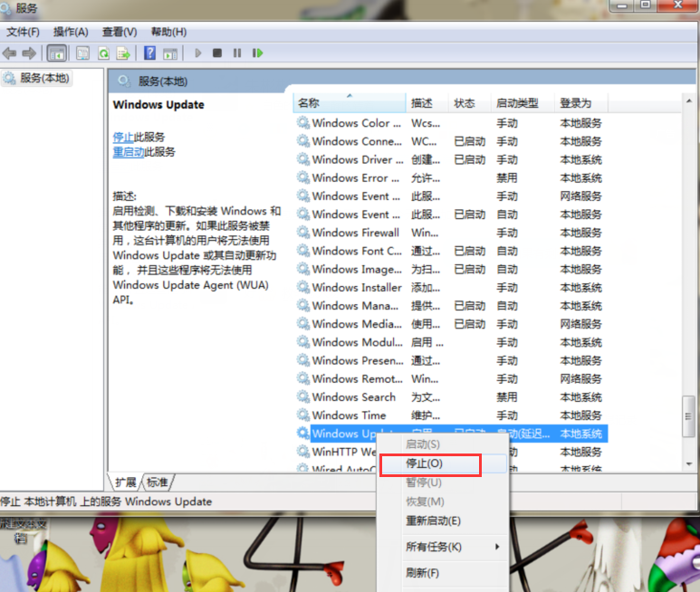Click the show/hide action pane icon
The width and height of the screenshot is (700, 592).
(170, 53)
